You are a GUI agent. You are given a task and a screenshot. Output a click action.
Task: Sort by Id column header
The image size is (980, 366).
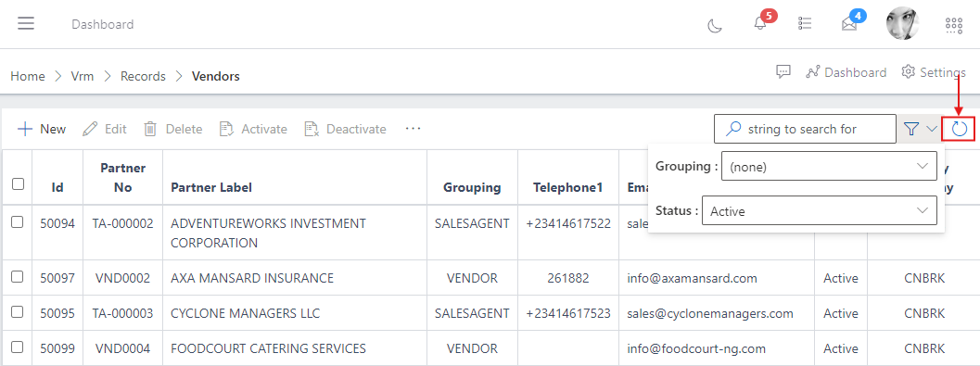click(57, 187)
